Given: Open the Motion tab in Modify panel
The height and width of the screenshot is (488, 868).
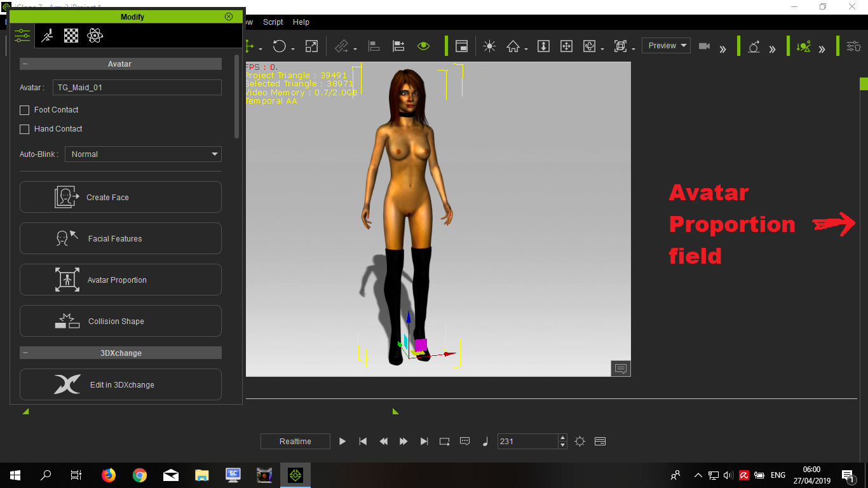Looking at the screenshot, I should [47, 36].
